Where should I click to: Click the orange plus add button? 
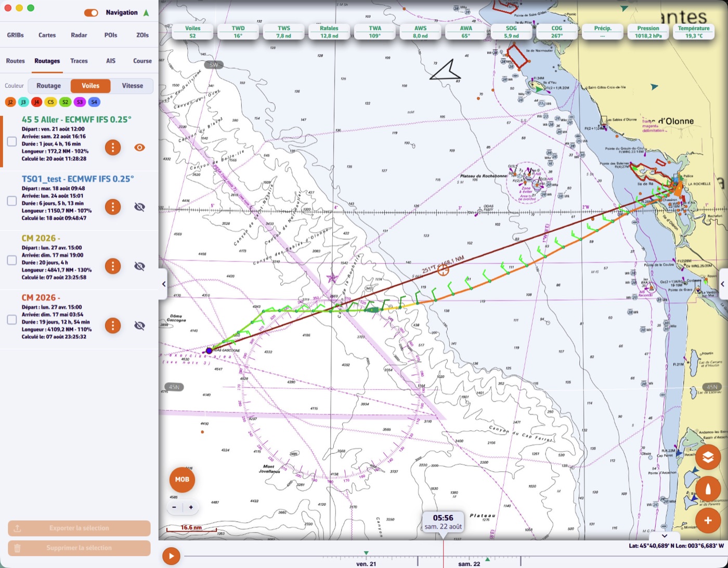pyautogui.click(x=708, y=520)
